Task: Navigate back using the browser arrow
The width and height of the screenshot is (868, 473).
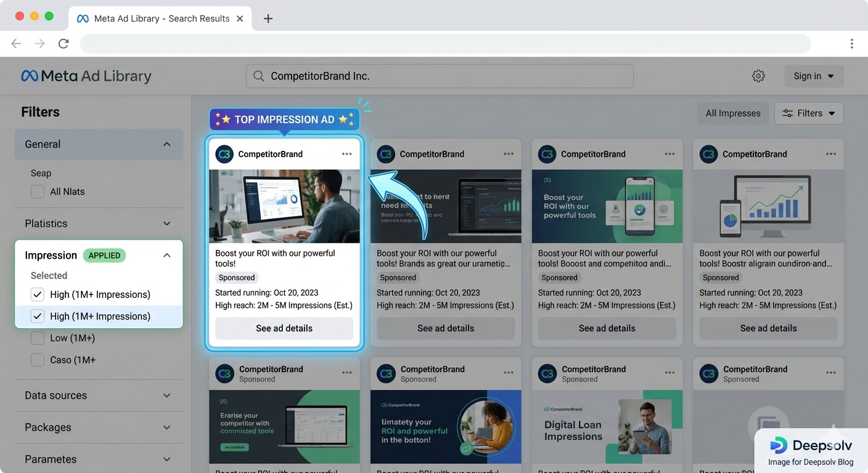Action: (x=16, y=43)
